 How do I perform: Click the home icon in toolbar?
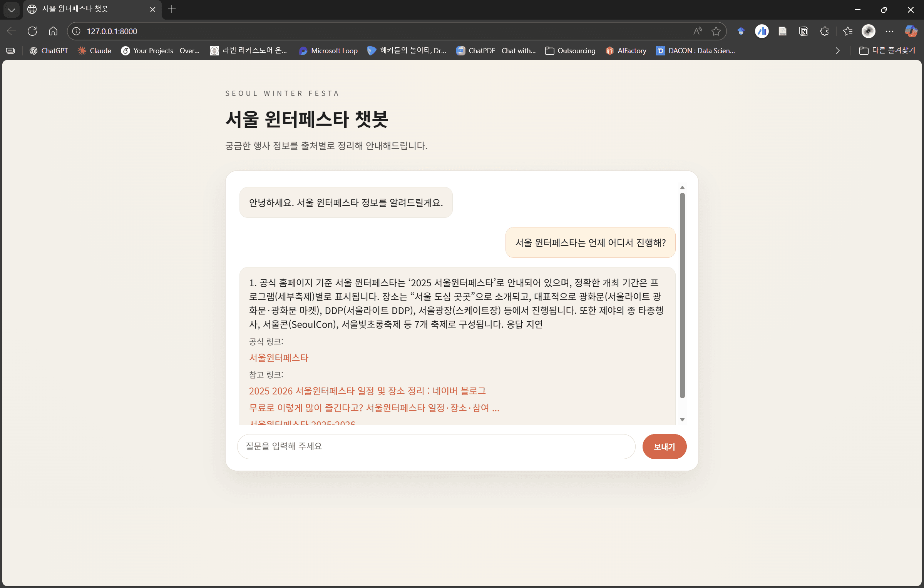pyautogui.click(x=53, y=31)
